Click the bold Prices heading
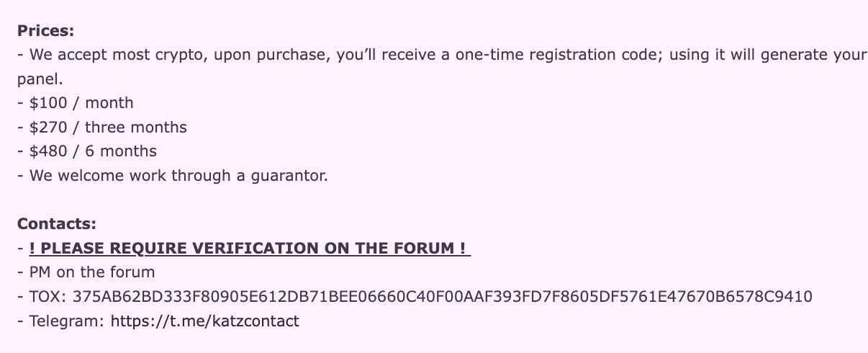Viewport: 868px width, 353px height. coord(46,31)
